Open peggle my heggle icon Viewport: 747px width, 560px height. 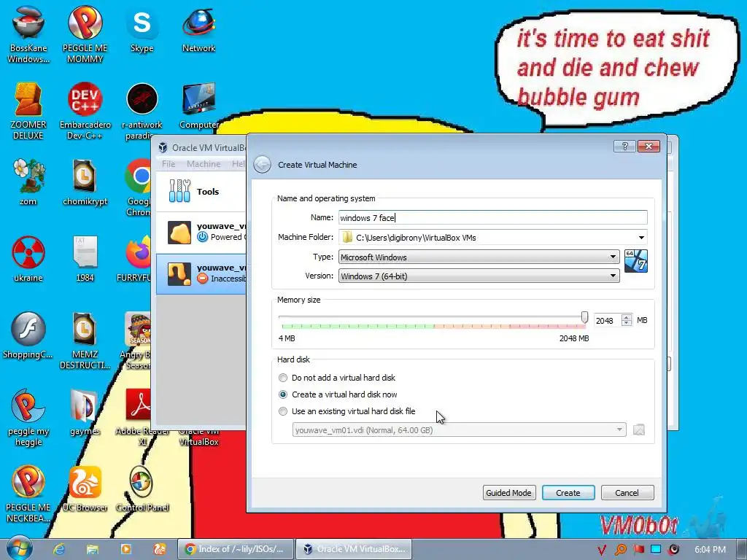[x=28, y=417]
